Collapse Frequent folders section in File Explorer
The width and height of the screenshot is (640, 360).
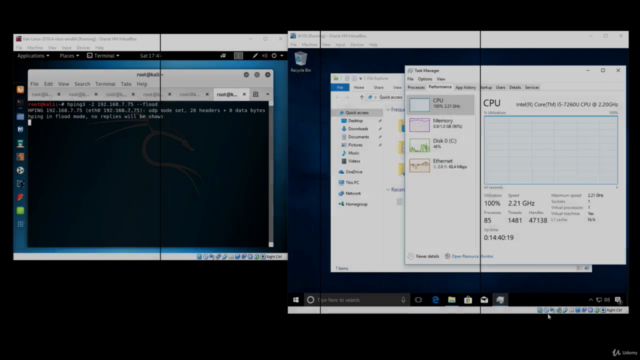click(388, 109)
